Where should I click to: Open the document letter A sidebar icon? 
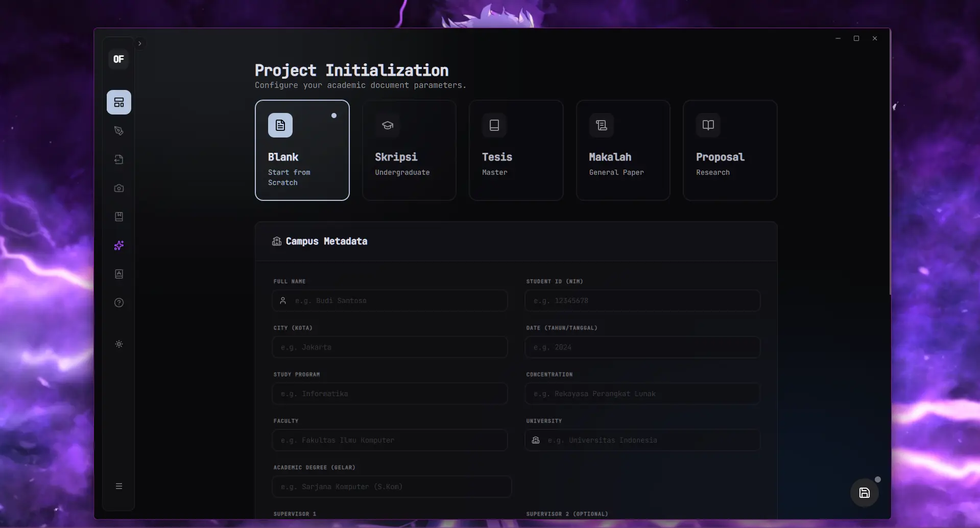tap(119, 274)
